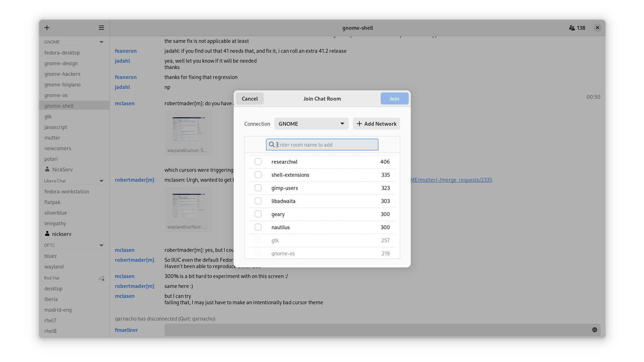Open the hamburger menu in the sidebar
This screenshot has width=644, height=362.
101,28
